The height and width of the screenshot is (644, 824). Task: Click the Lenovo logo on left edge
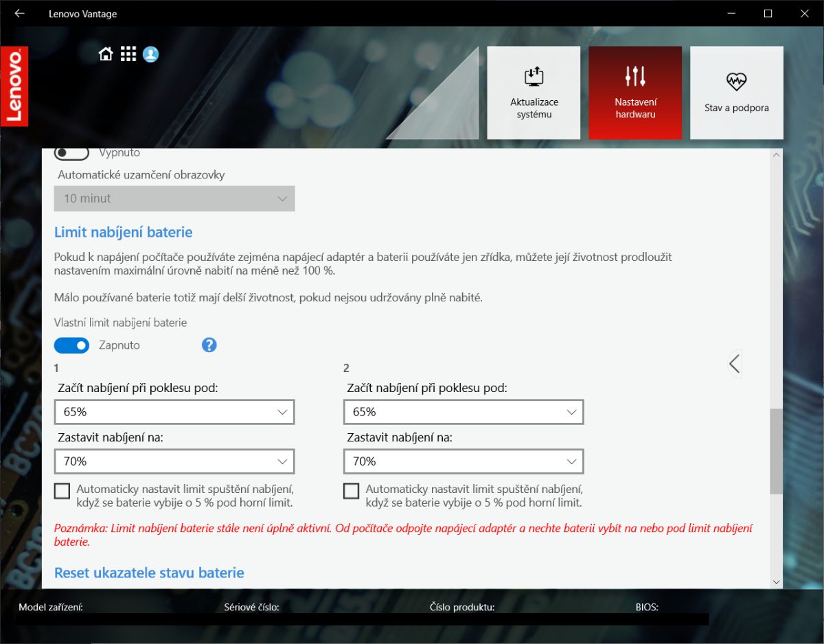click(14, 87)
